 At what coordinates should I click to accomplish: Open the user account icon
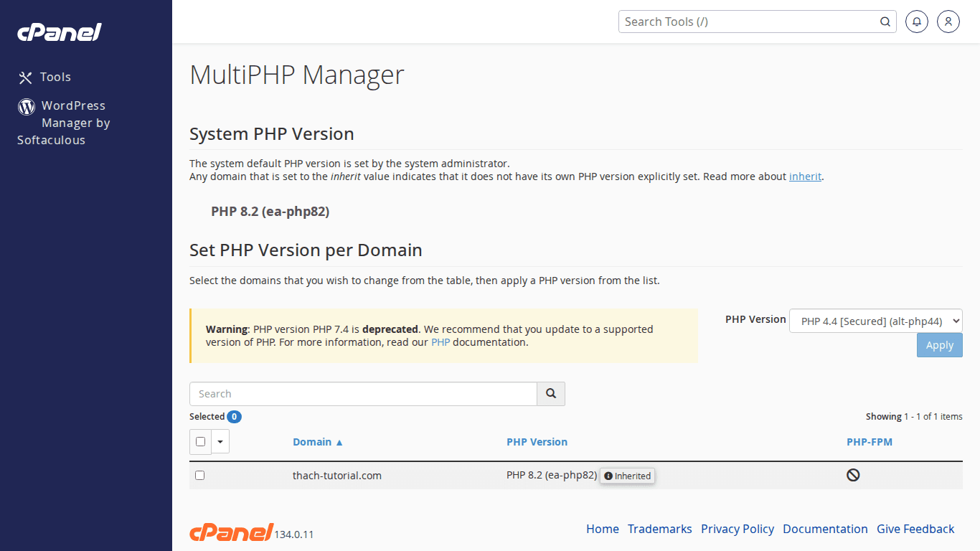(948, 22)
